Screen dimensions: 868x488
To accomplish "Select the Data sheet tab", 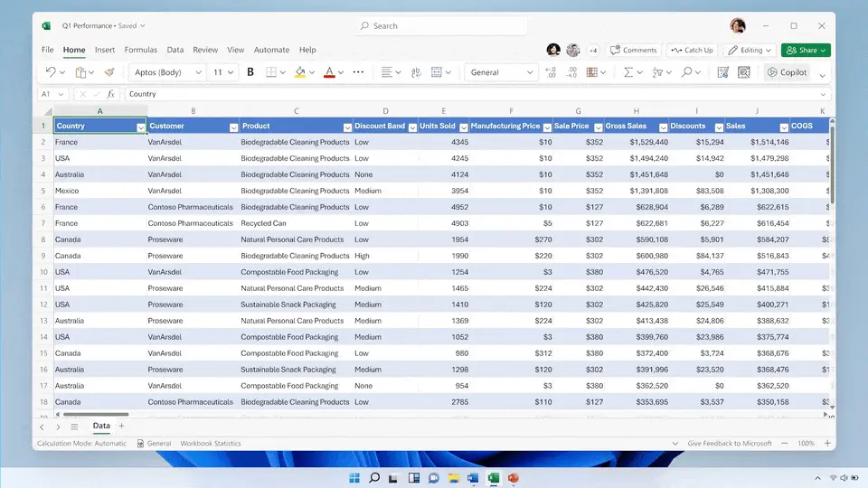I will click(101, 426).
